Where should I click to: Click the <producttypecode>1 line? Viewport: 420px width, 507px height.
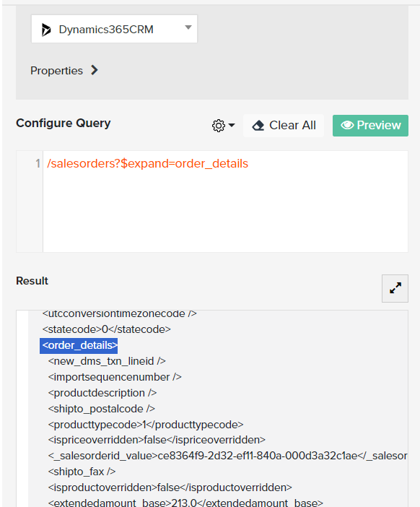click(x=146, y=425)
